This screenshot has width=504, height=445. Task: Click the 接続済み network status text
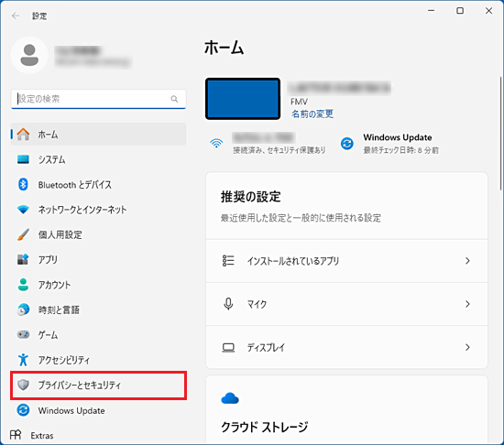tap(279, 150)
